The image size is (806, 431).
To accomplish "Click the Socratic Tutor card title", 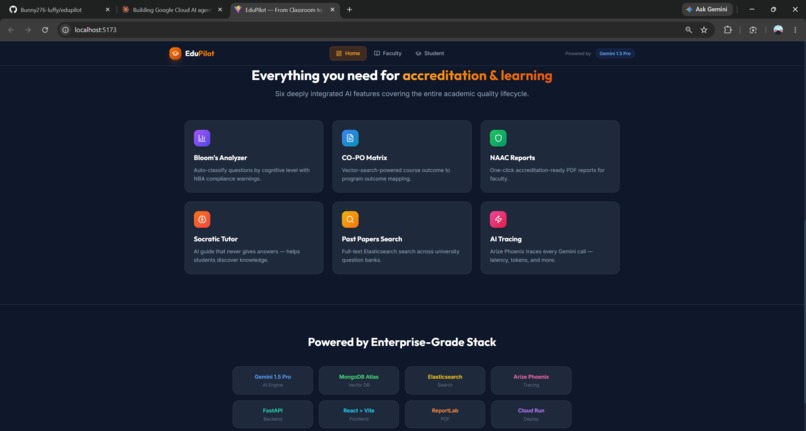I will click(x=216, y=239).
